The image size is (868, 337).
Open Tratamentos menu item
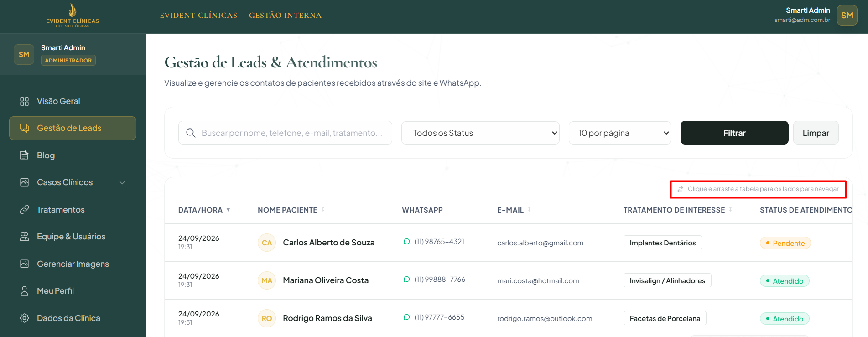pyautogui.click(x=73, y=210)
